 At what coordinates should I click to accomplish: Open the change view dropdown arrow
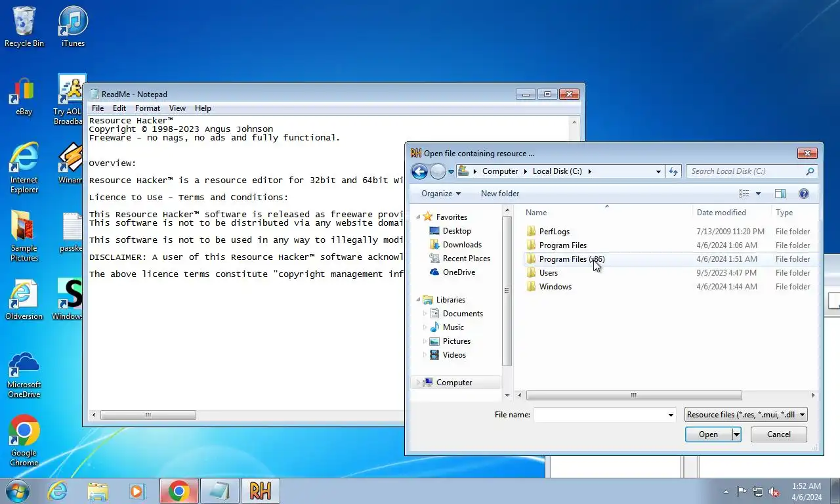click(759, 194)
